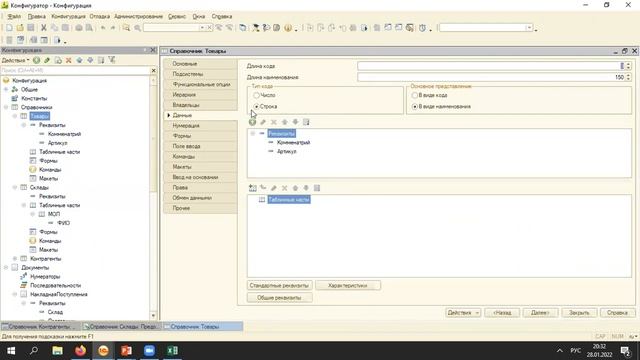The height and width of the screenshot is (360, 640).
Task: Click the Характеристики button
Action: 348,286
